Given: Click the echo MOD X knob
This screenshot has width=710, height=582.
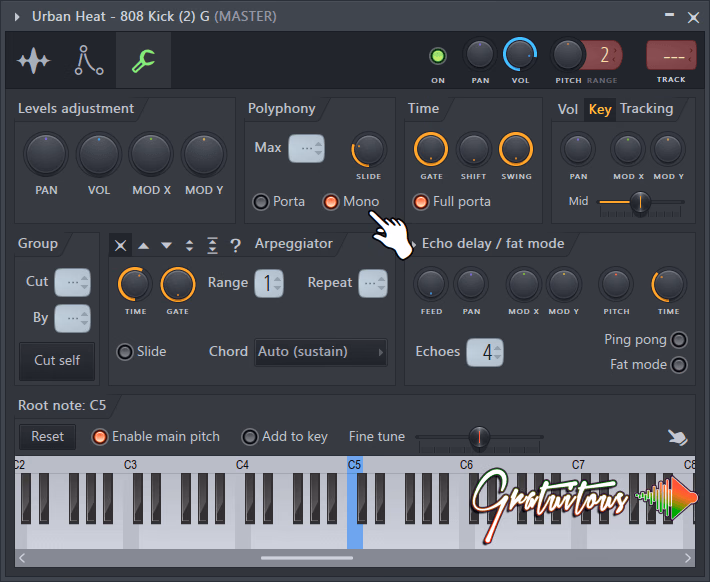Looking at the screenshot, I should coord(523,284).
